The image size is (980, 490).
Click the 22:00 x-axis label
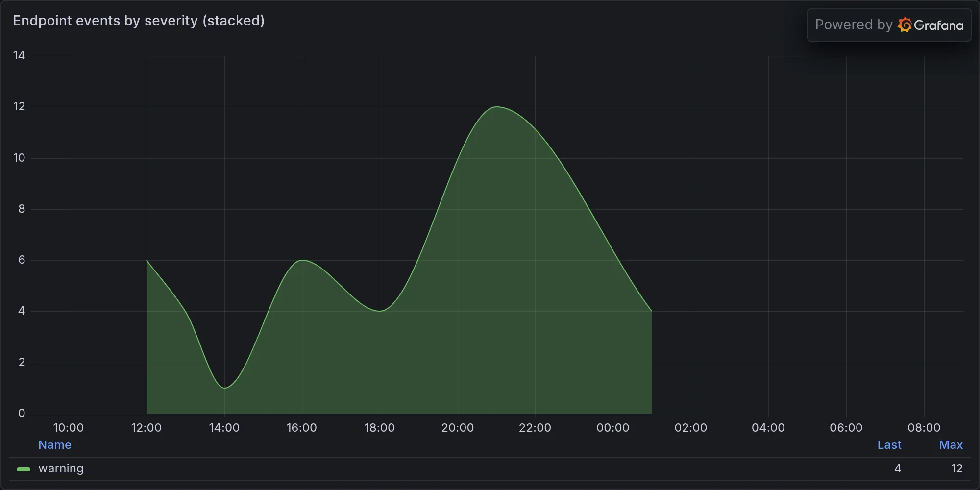pos(535,428)
